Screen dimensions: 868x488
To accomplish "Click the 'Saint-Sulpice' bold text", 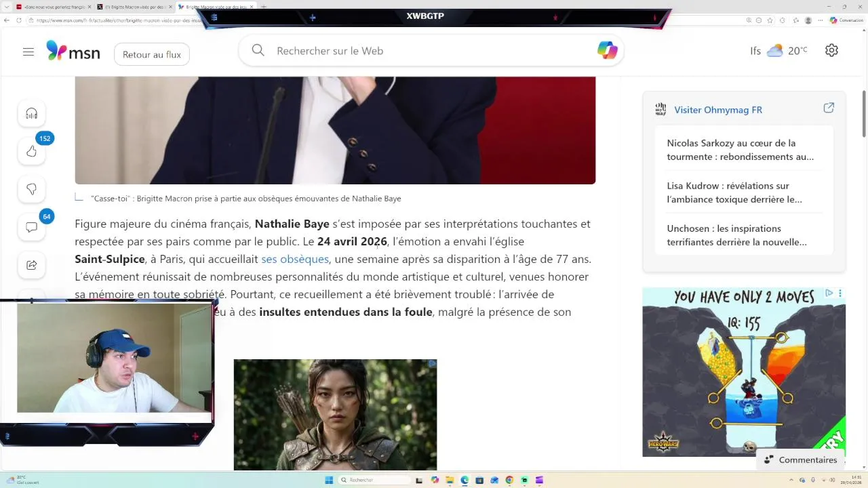I will [x=110, y=259].
